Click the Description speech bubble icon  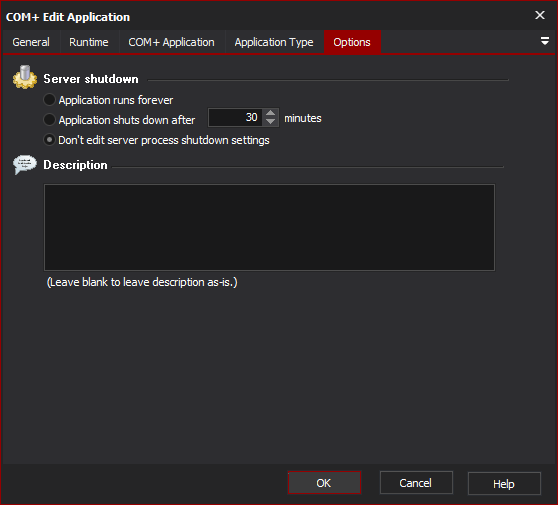pyautogui.click(x=25, y=164)
